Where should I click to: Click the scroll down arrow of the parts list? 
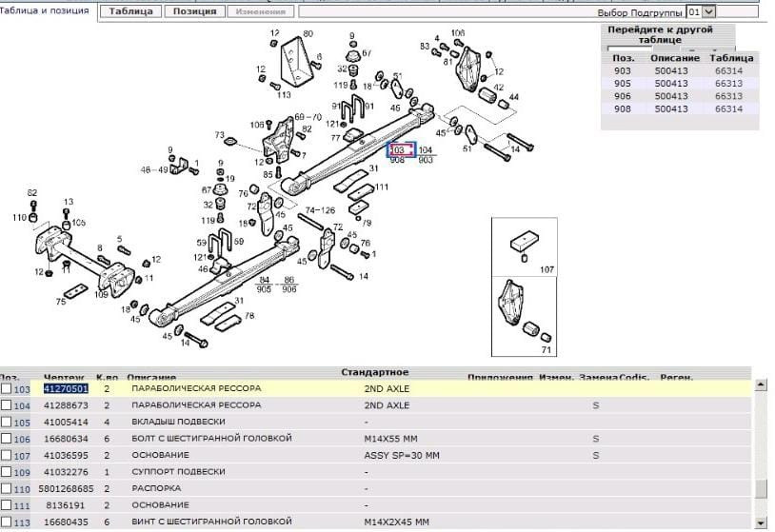click(761, 522)
